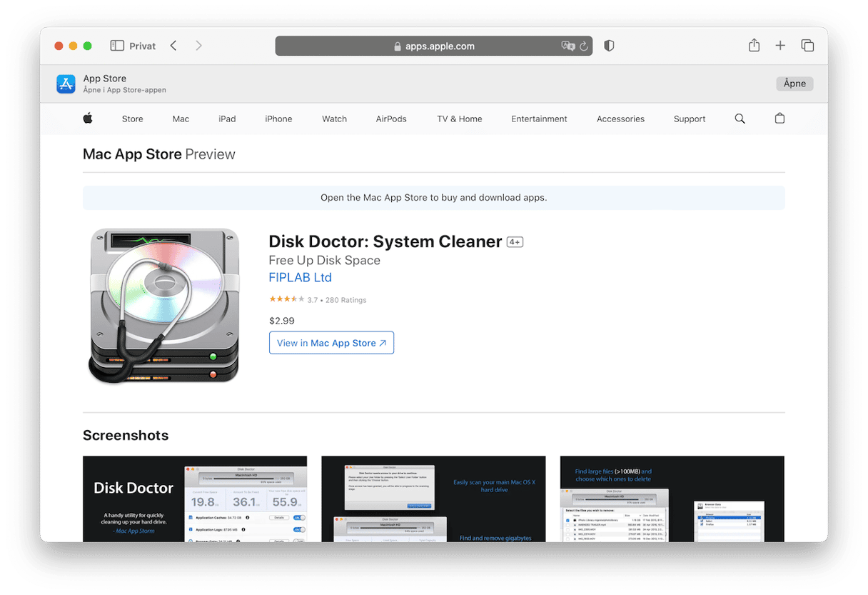Open the screenshot about scanning hard drive

coord(433,499)
